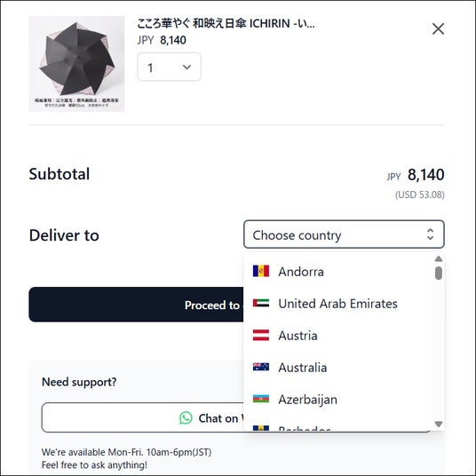476x476 pixels.
Task: Open the black parasol product thumbnail
Action: 76,64
